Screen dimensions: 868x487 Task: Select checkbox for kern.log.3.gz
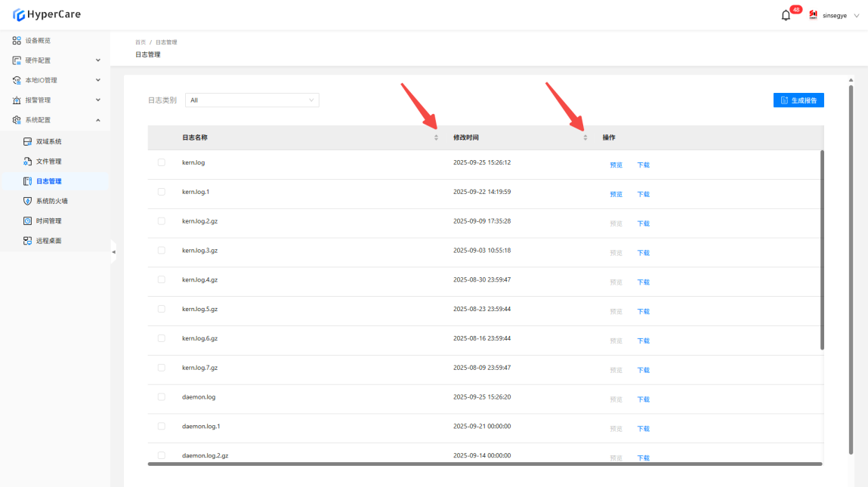tap(161, 250)
